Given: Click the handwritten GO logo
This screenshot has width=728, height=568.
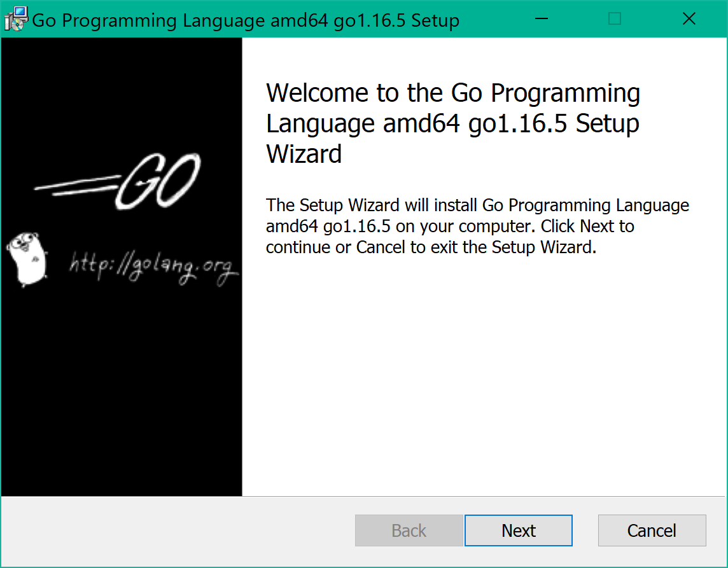Looking at the screenshot, I should point(118,181).
